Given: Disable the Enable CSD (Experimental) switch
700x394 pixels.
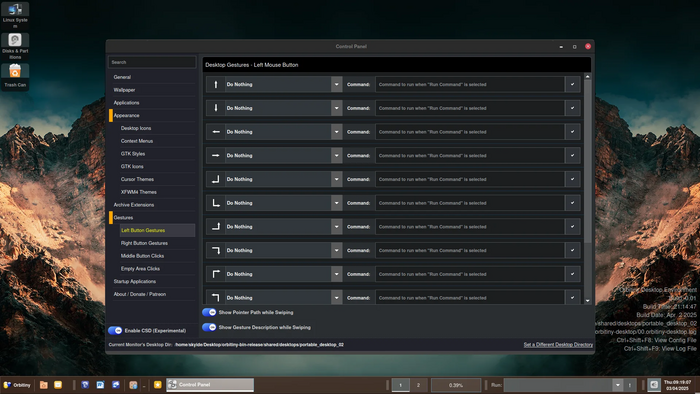Looking at the screenshot, I should coord(115,331).
